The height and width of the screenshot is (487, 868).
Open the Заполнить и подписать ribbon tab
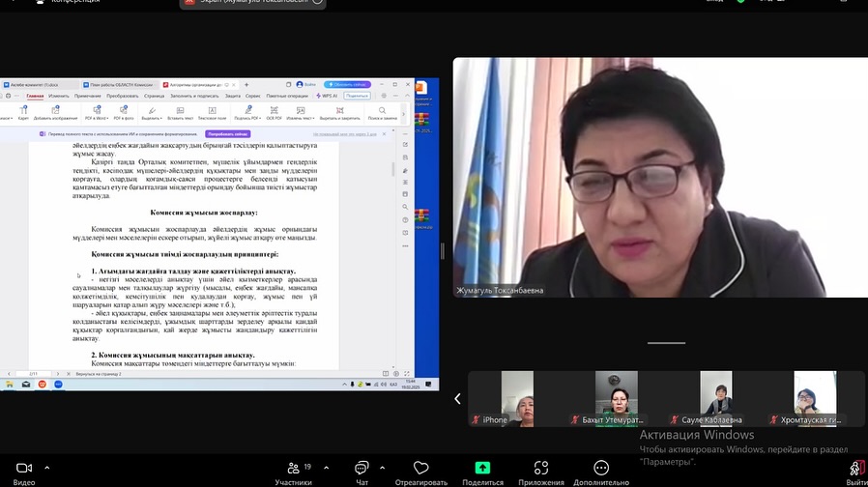tap(194, 96)
